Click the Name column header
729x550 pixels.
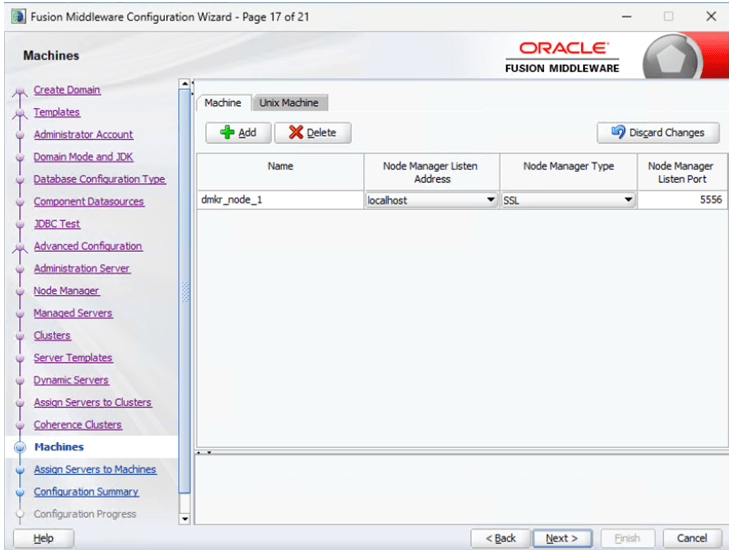pos(280,172)
